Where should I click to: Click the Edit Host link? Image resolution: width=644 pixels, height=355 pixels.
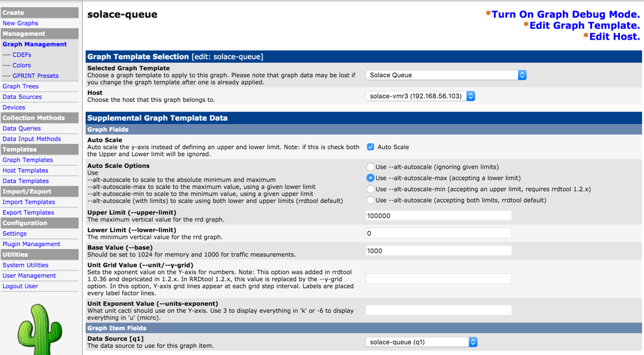pos(614,36)
